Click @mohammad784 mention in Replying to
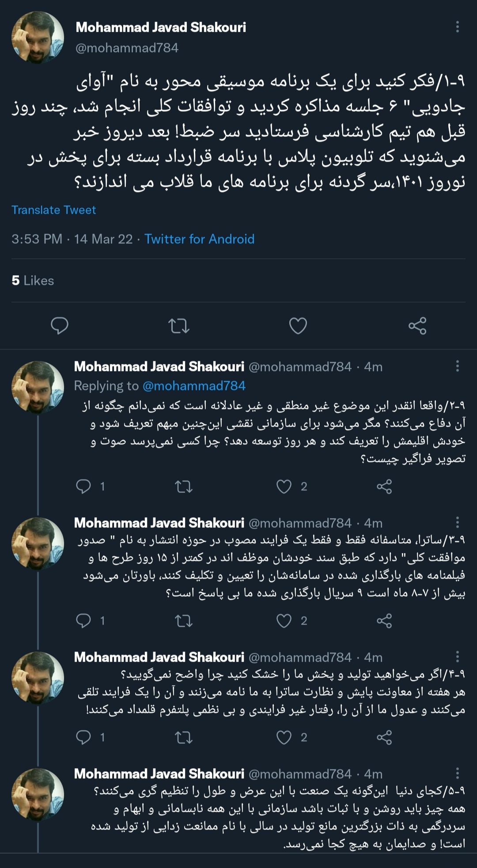 [x=194, y=386]
